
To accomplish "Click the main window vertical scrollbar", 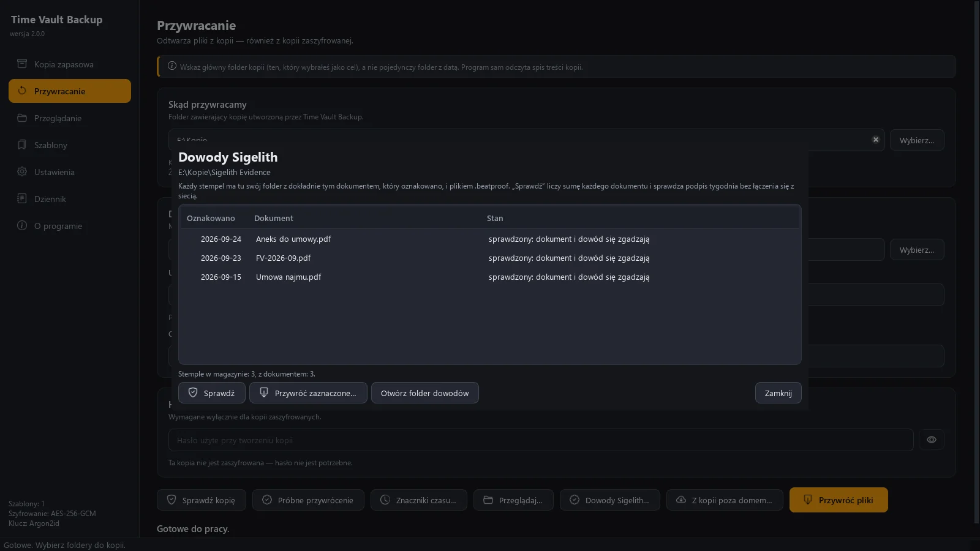I will (x=976, y=262).
